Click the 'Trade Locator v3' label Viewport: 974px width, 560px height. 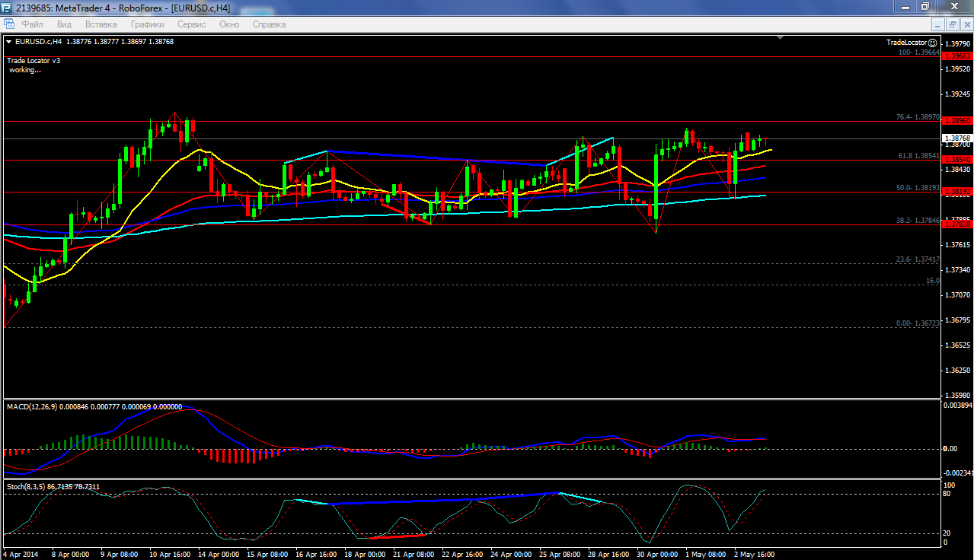[34, 60]
